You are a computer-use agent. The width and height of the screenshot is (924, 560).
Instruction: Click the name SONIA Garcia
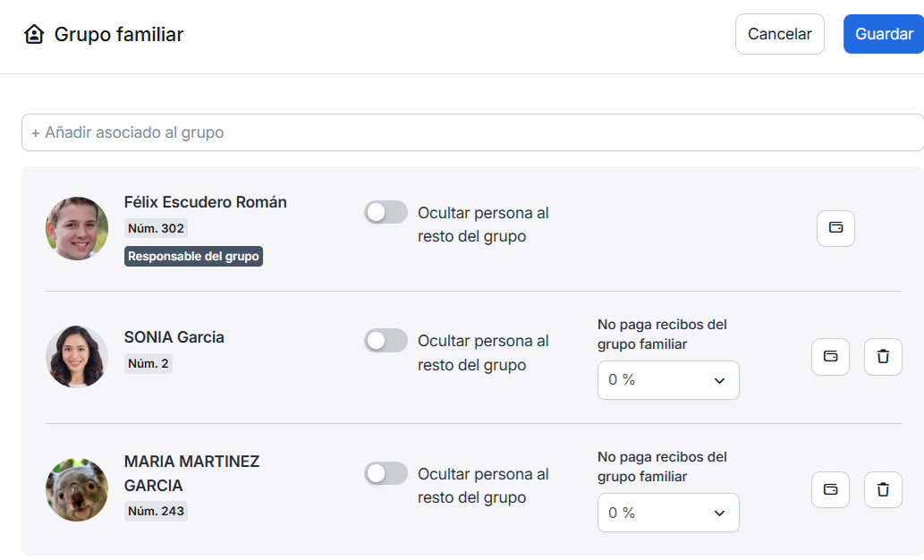tap(174, 337)
